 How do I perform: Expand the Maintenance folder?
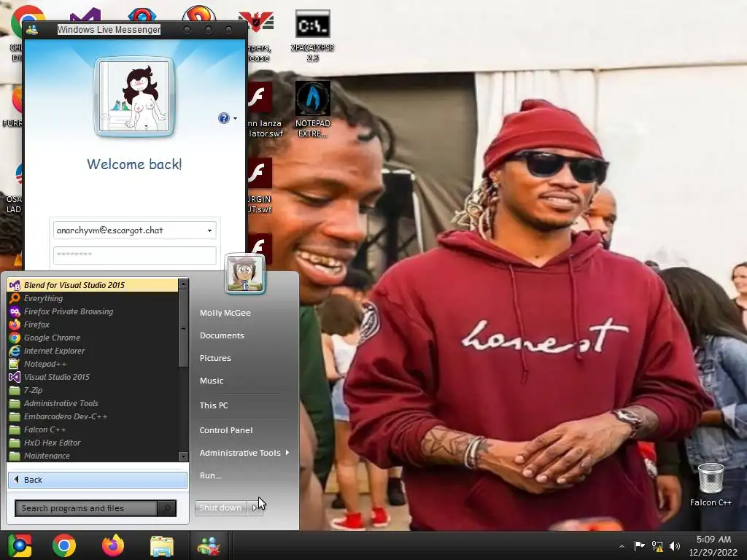93,456
